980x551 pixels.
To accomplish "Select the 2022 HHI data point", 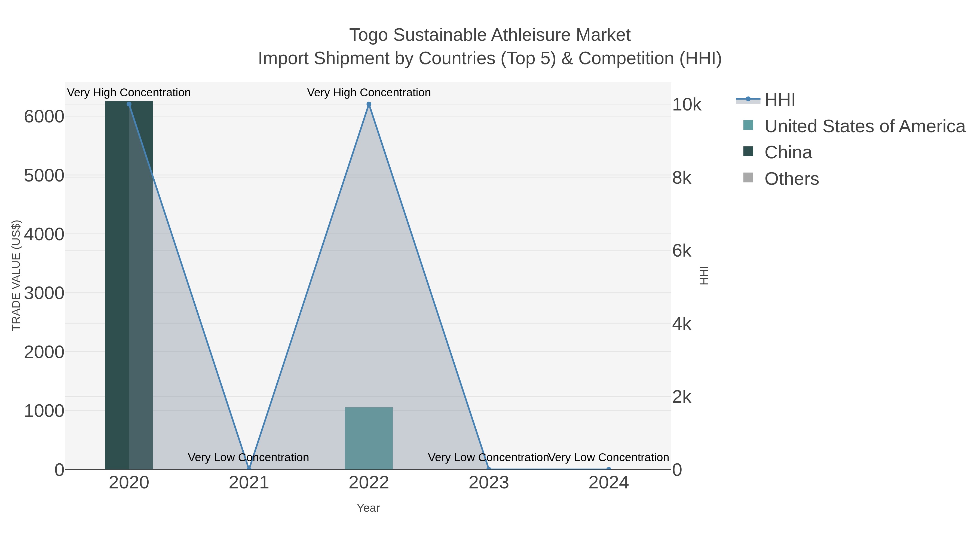I will 369,104.
